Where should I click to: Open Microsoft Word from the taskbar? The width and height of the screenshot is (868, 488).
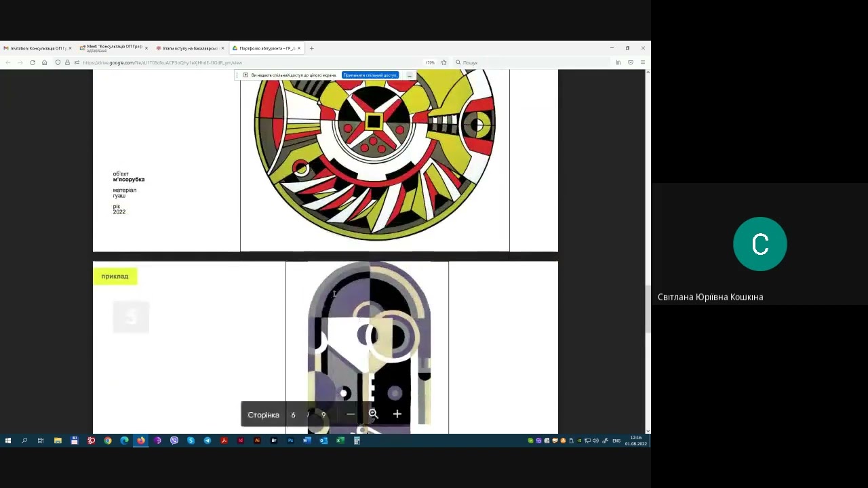(x=307, y=441)
